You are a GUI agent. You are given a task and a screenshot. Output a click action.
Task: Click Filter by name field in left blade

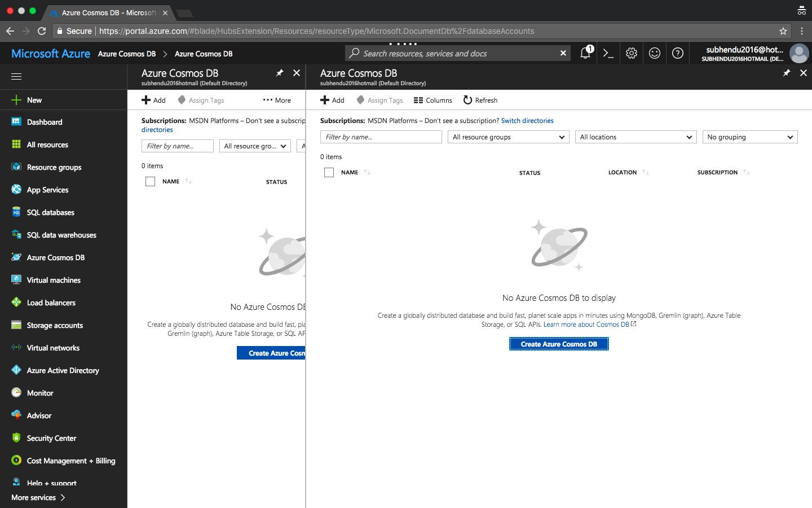(x=178, y=146)
